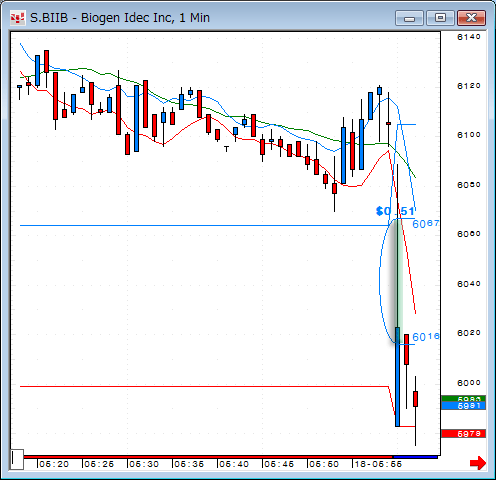The width and height of the screenshot is (496, 480).
Task: Click the red arrow icon at bottom right
Action: point(478,463)
